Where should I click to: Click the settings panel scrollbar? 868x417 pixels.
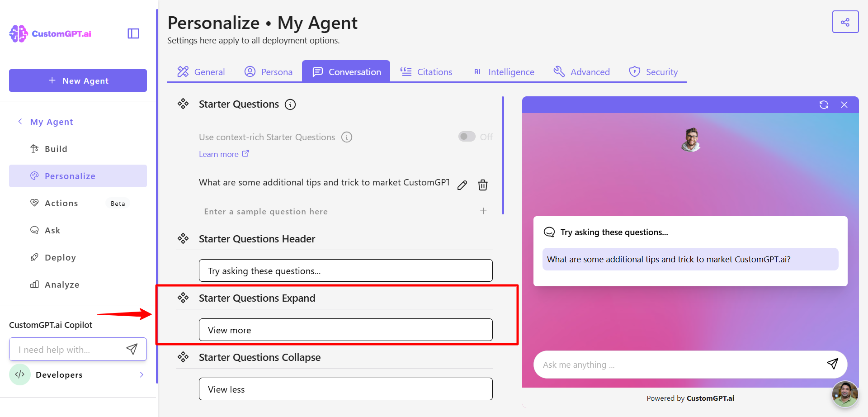503,155
